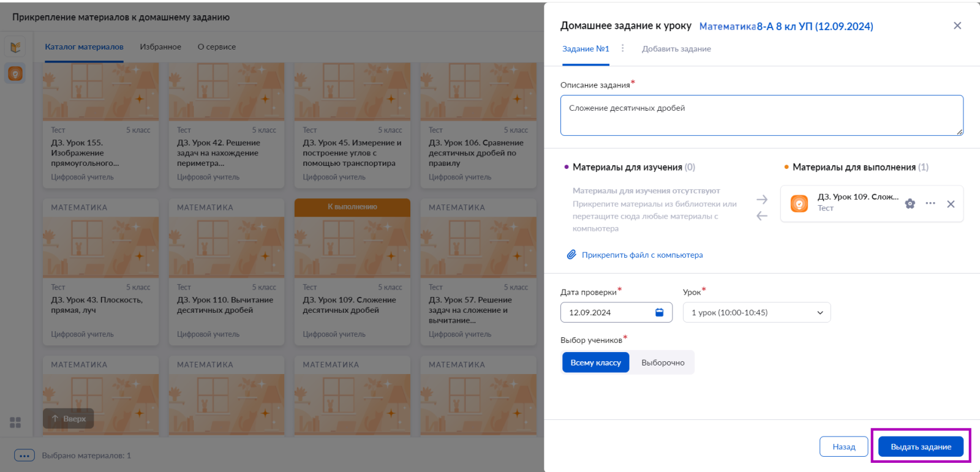
Task: Focus the Описание задания text field
Action: pos(762,115)
